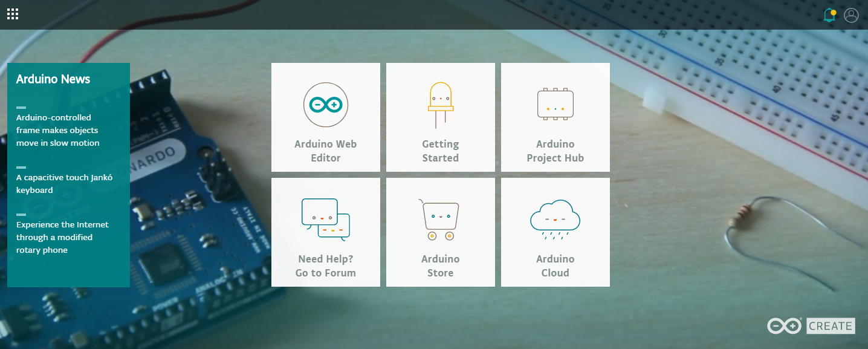Viewport: 868px width, 349px height.
Task: Open the capacitive touch Jankó keyboard article
Action: click(63, 183)
